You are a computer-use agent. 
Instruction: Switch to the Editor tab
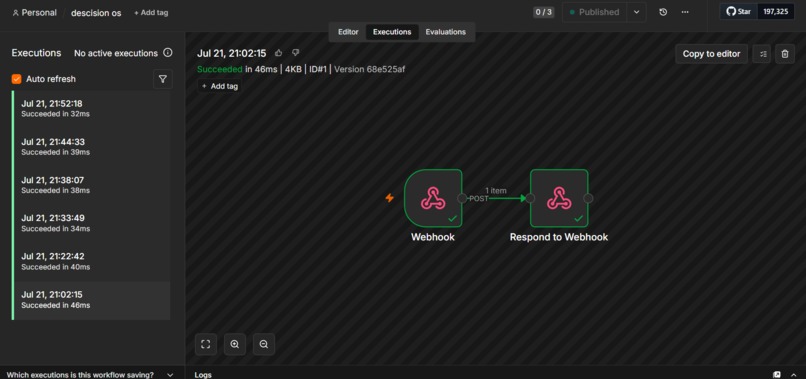point(348,32)
